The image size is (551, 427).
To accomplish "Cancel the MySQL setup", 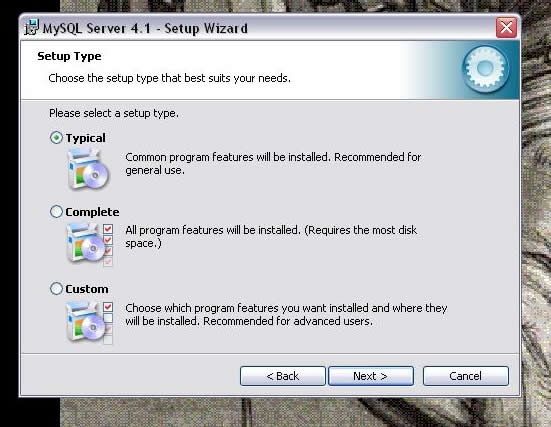I will point(466,376).
